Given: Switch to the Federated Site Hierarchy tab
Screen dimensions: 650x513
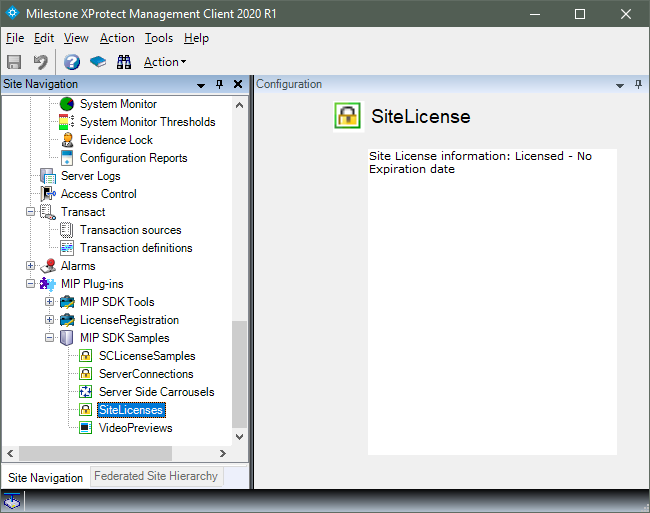Looking at the screenshot, I should [x=156, y=476].
